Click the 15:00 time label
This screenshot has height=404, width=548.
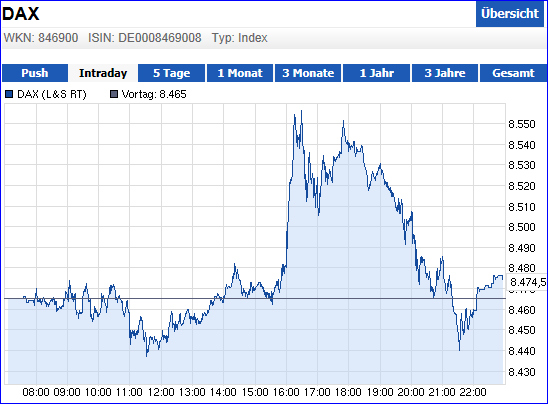[x=255, y=392]
